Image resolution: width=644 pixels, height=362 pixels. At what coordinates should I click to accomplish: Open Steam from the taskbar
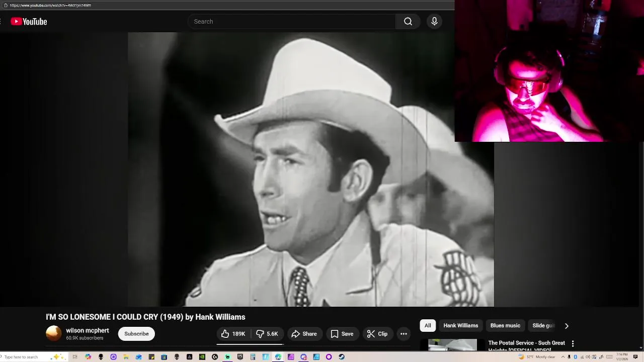pos(342,357)
